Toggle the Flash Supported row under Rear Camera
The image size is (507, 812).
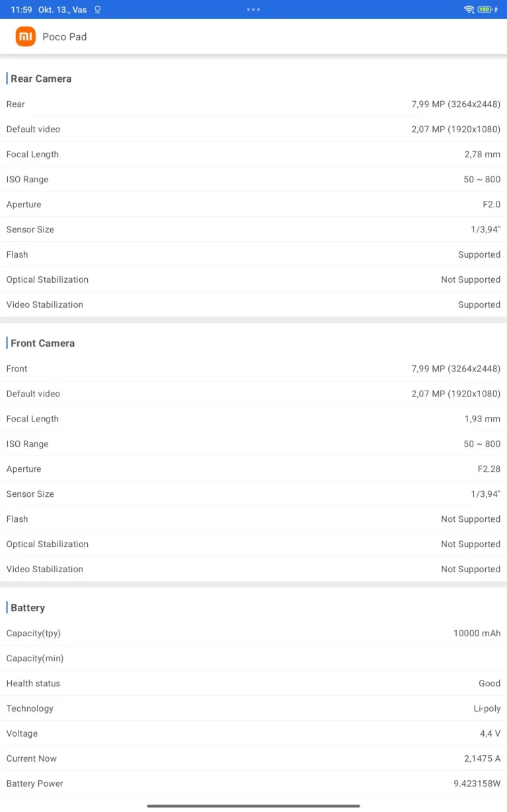pyautogui.click(x=253, y=254)
